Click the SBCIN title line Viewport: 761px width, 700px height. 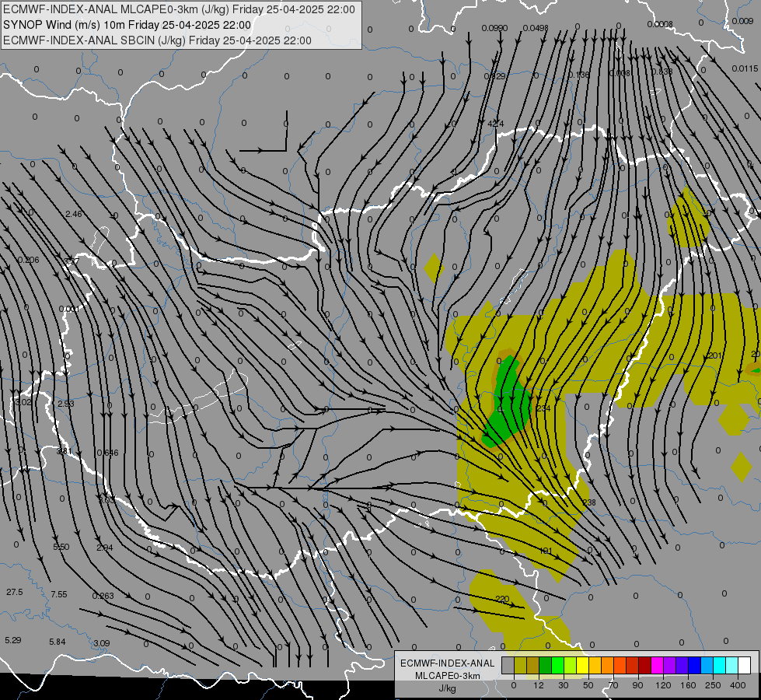[157, 40]
